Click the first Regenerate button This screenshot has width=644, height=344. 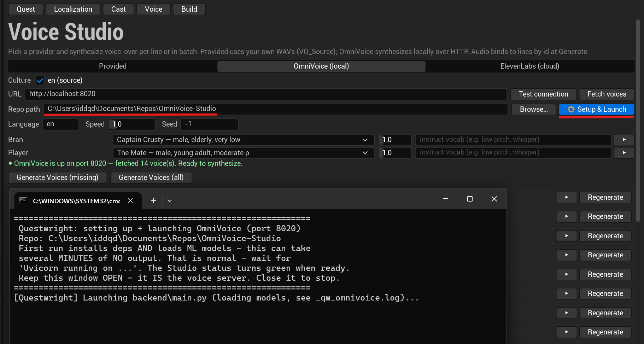tap(605, 197)
